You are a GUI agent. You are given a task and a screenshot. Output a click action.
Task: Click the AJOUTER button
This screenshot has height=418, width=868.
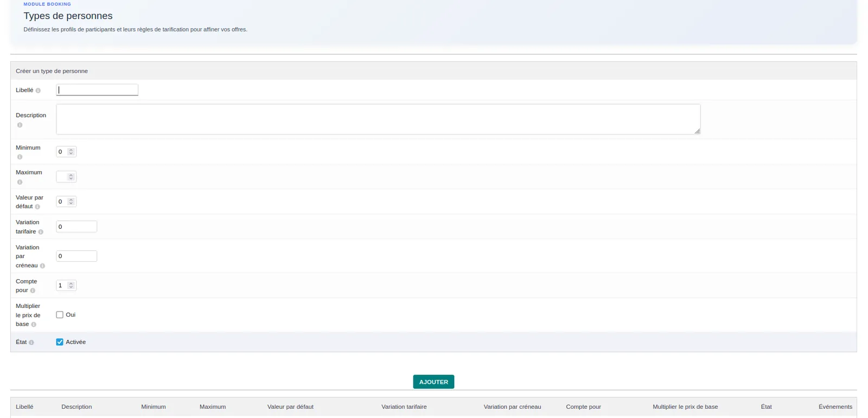(x=433, y=382)
